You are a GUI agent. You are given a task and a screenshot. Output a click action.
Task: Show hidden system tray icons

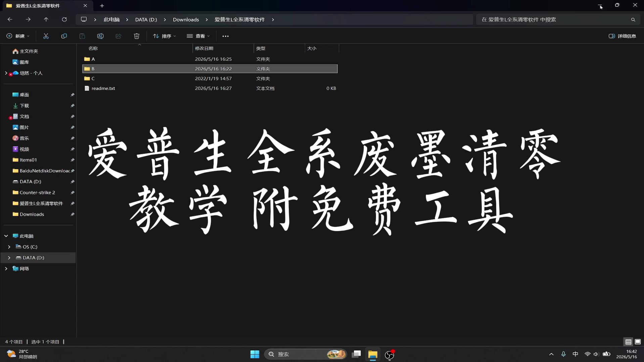551,354
